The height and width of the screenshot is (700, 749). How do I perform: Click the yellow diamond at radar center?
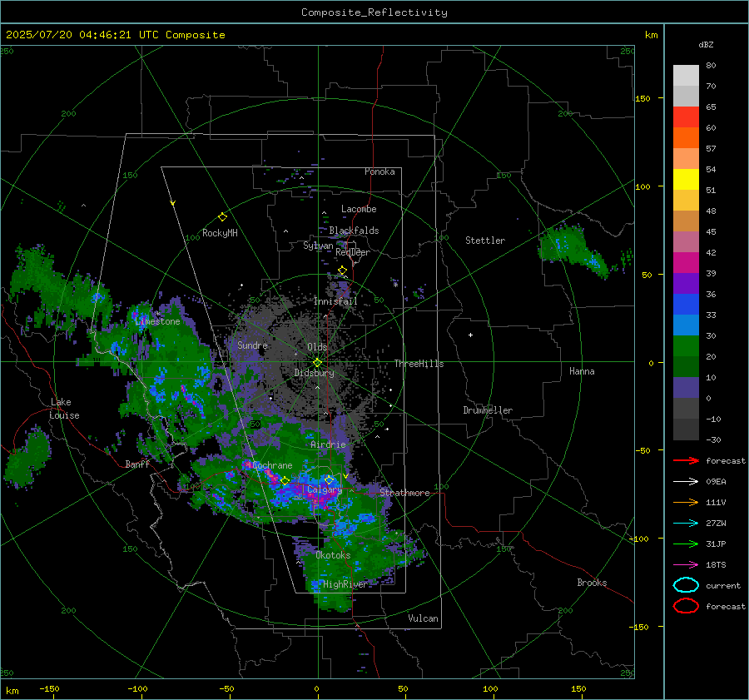click(318, 363)
